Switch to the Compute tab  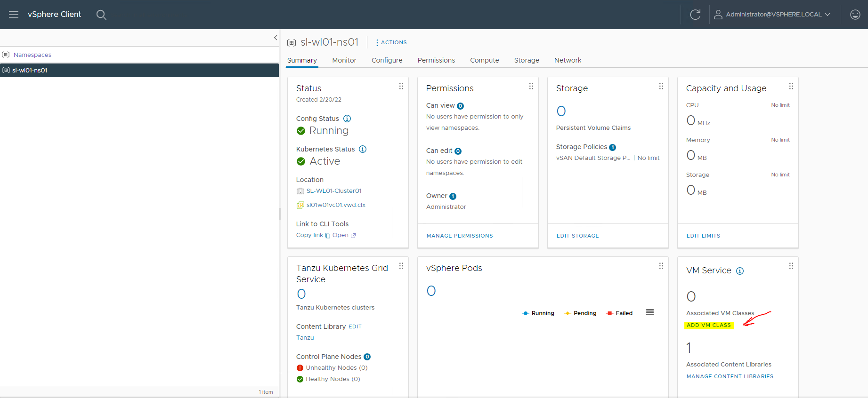[485, 60]
